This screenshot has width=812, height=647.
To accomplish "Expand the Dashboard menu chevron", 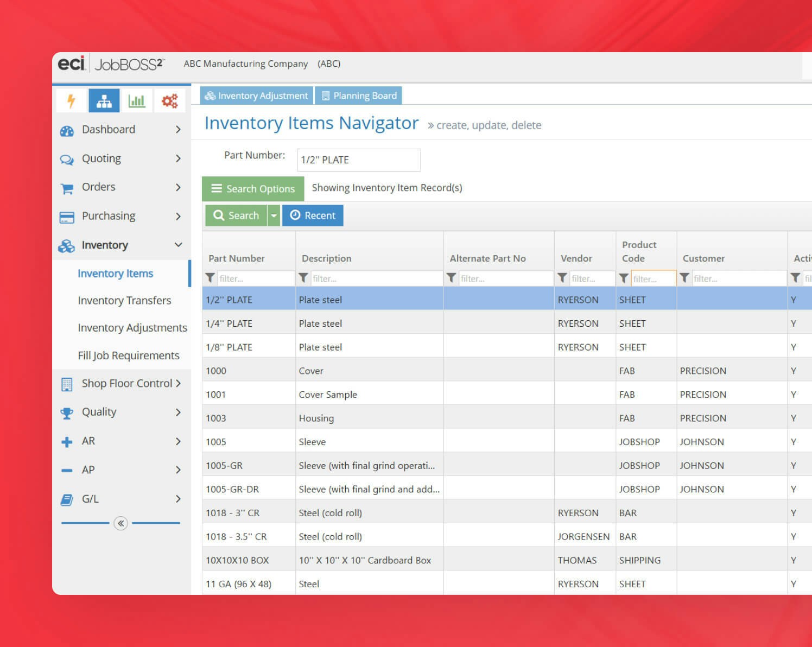I will point(178,129).
